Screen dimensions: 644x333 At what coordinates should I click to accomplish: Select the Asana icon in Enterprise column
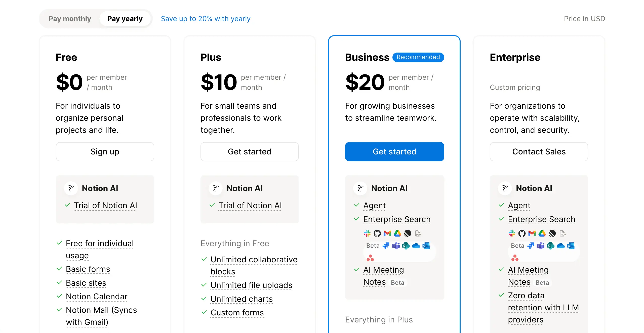tap(515, 258)
